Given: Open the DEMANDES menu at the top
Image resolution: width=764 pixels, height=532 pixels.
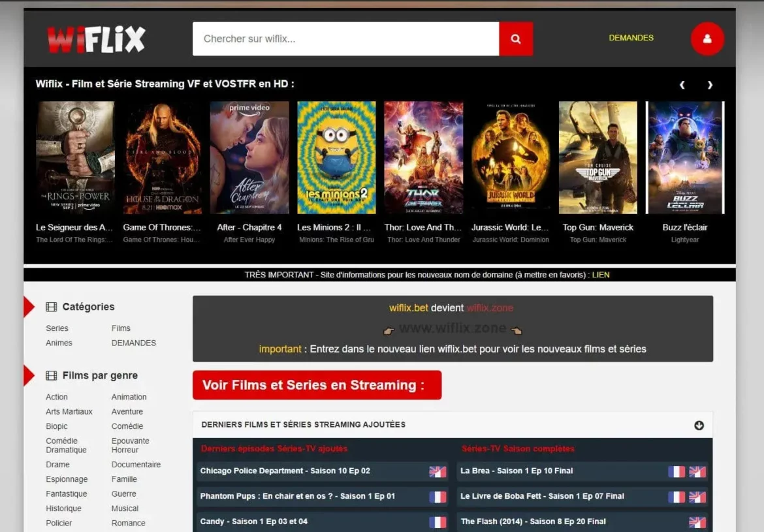Looking at the screenshot, I should (x=631, y=38).
